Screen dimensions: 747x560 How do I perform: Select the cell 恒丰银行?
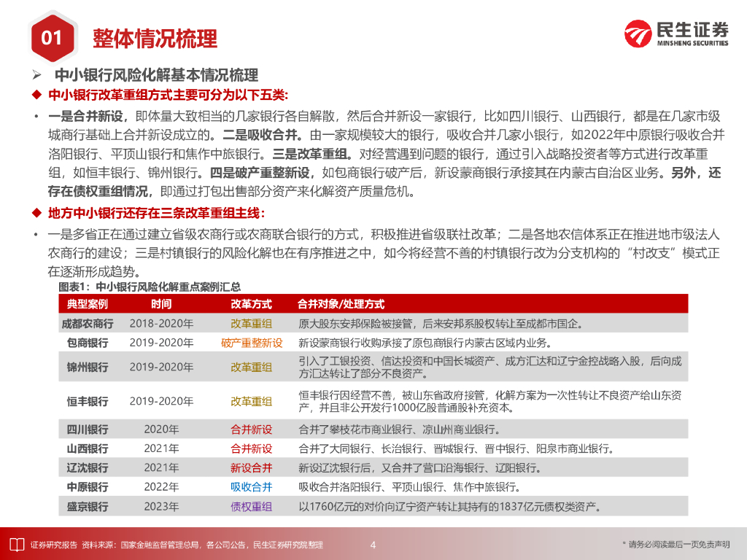point(88,402)
